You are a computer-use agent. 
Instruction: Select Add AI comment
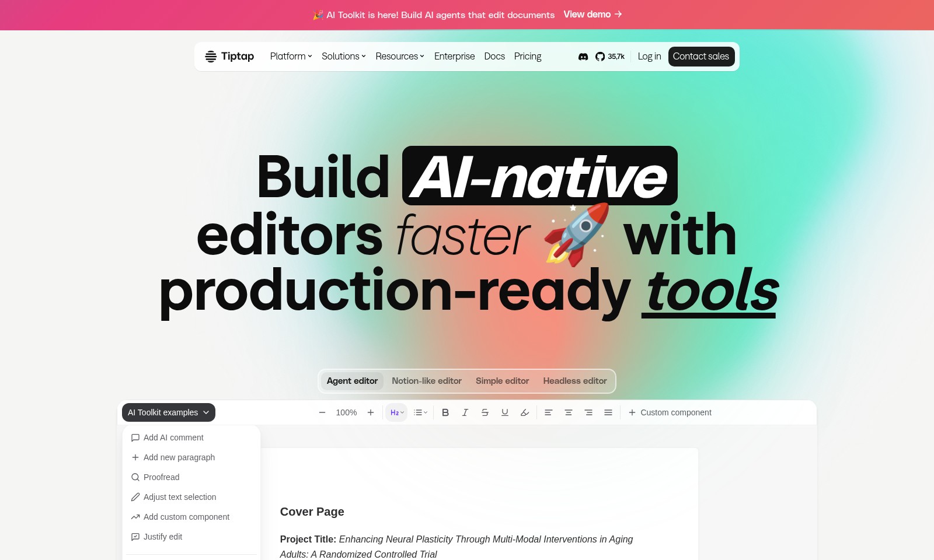click(191, 437)
